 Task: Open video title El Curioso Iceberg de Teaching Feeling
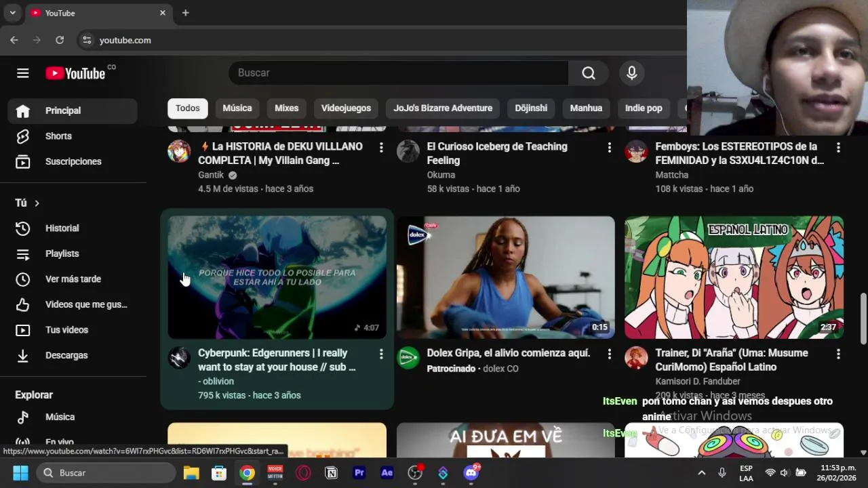point(497,154)
